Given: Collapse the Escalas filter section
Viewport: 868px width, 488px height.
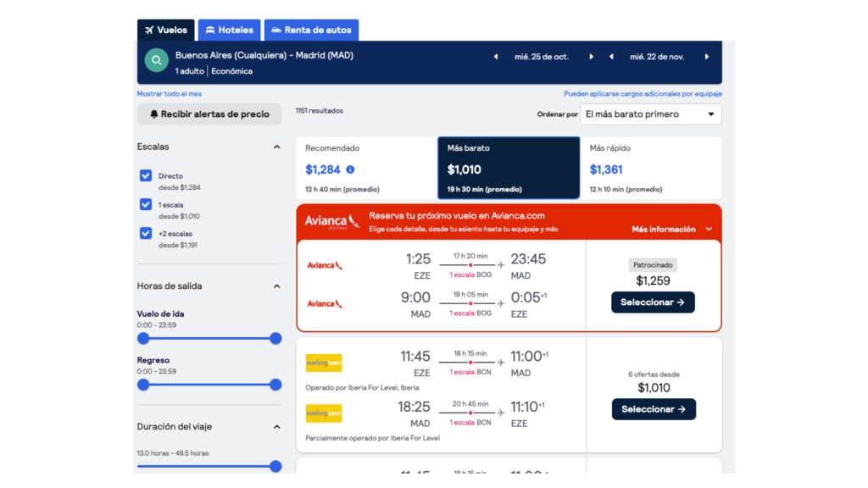Looking at the screenshot, I should (277, 147).
